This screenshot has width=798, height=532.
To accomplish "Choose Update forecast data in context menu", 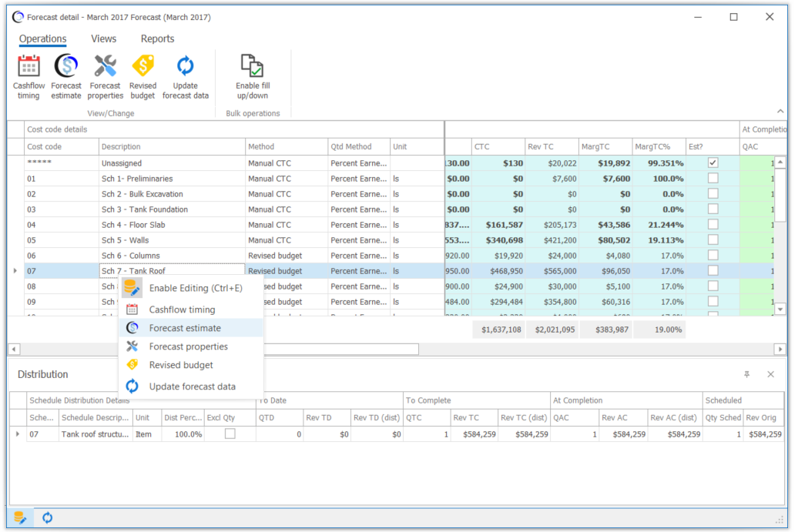I will [191, 386].
